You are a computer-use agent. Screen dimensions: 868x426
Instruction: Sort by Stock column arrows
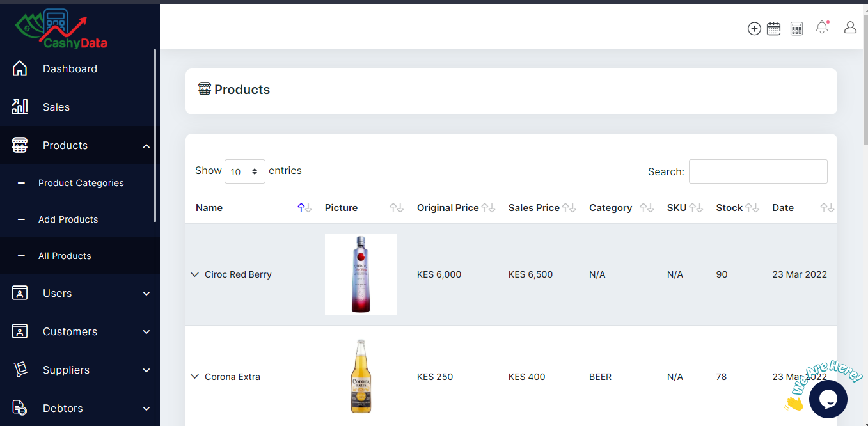pyautogui.click(x=752, y=208)
